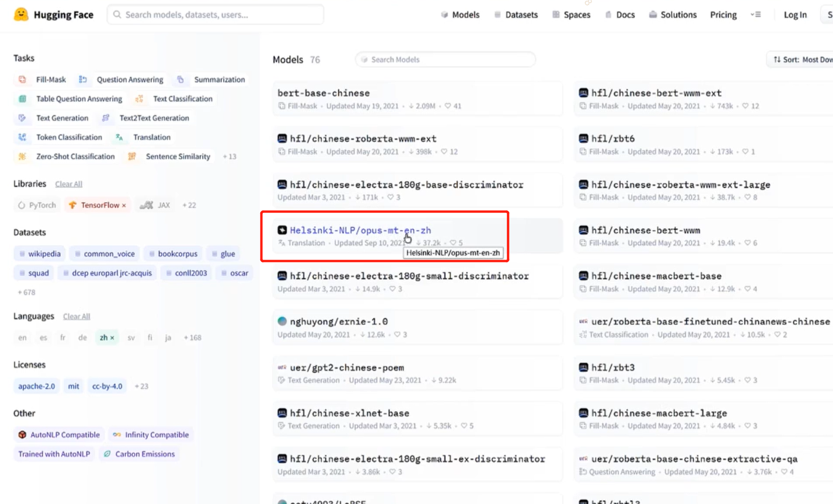Select the conll2003 dataset tag
Viewport: 833px width, 504px height.
click(x=186, y=273)
